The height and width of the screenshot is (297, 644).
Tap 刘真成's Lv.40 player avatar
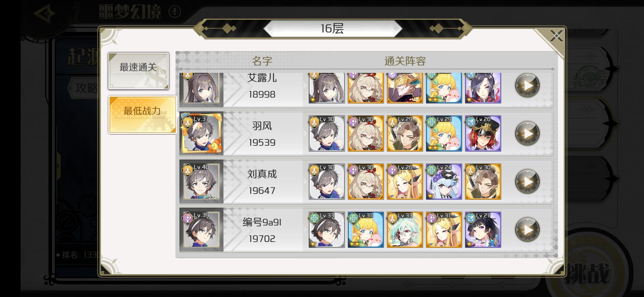tap(201, 182)
